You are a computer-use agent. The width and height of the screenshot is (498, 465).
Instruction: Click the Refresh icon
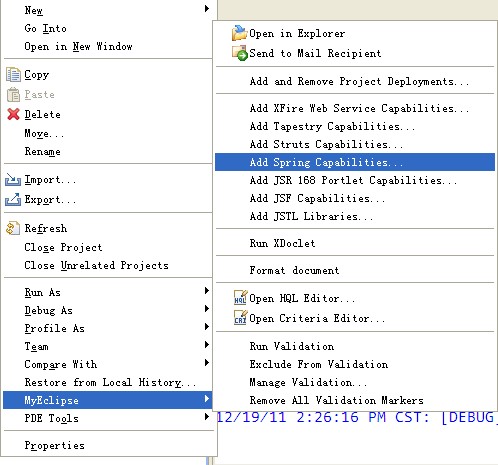point(13,228)
